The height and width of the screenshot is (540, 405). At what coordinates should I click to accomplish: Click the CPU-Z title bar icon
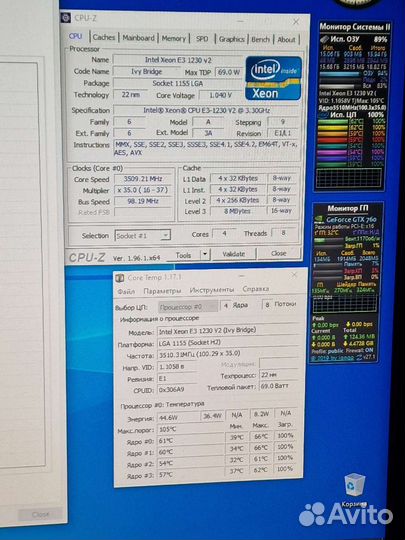point(65,18)
